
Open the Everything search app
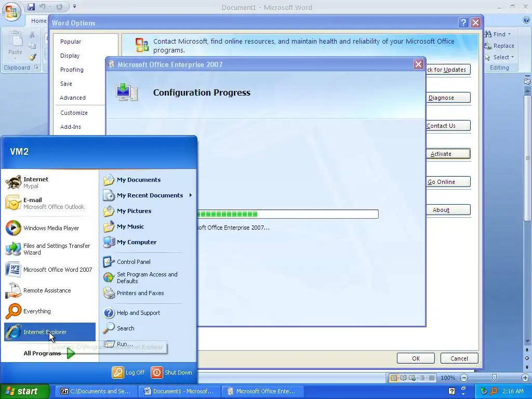[50, 311]
